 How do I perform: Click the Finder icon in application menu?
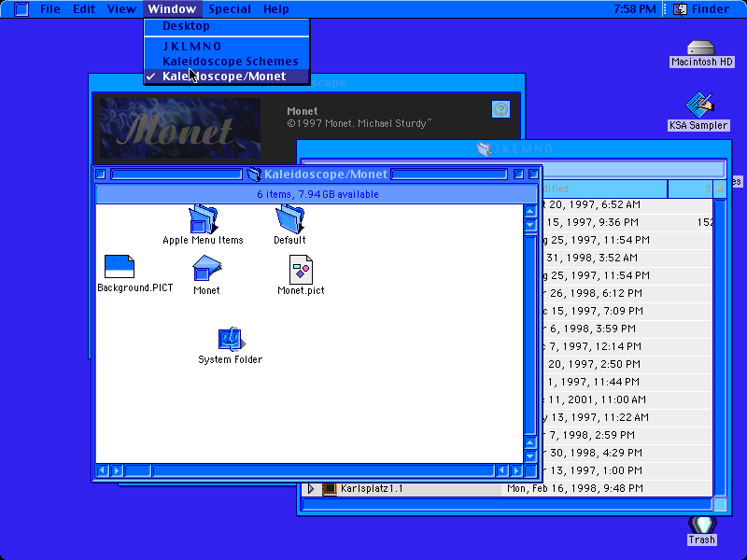tap(680, 9)
